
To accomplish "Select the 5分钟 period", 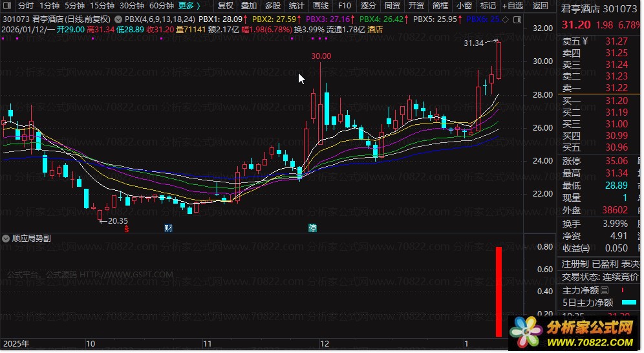I will click(x=74, y=6).
